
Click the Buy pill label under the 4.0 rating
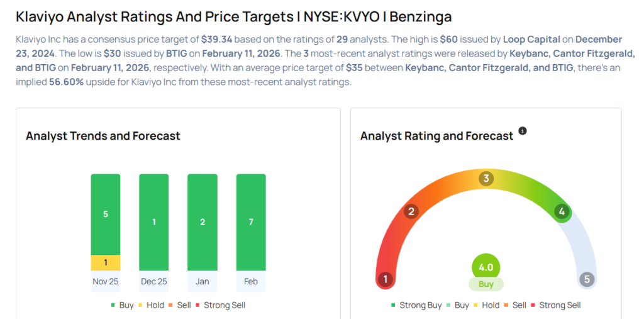coord(486,284)
